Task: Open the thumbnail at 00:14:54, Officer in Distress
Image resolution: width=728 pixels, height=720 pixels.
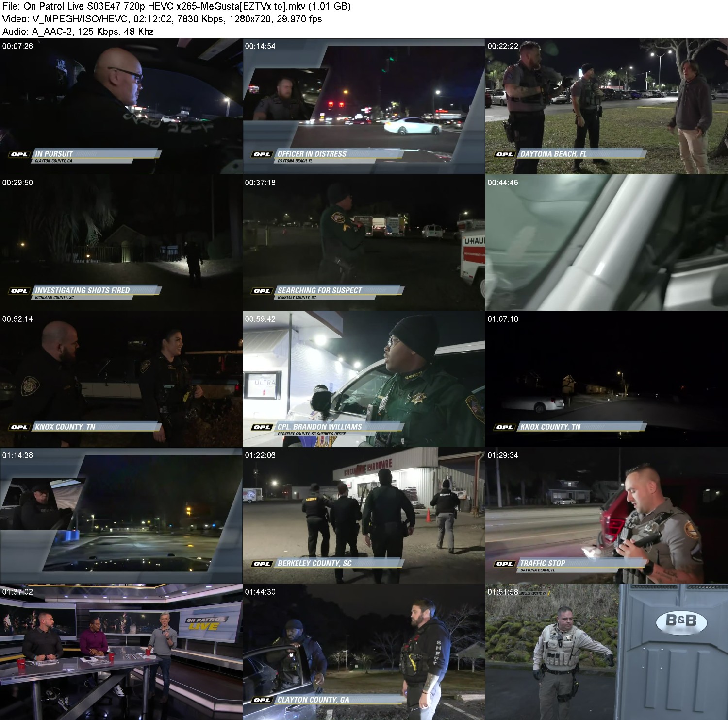Action: pos(364,106)
